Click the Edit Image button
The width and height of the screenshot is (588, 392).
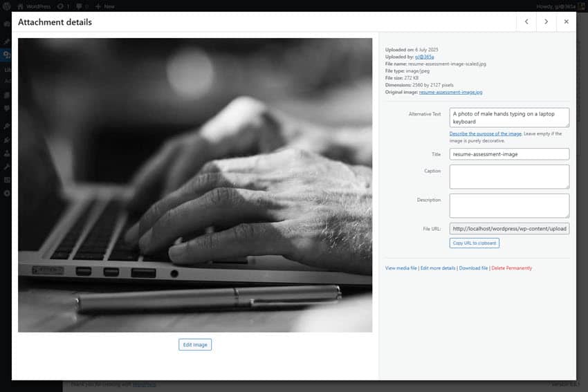coord(195,344)
